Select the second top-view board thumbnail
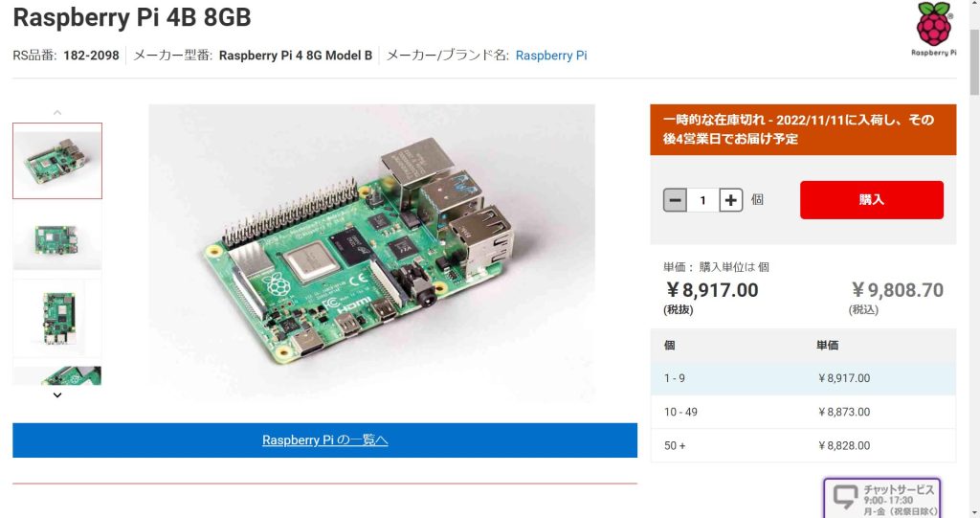 (x=57, y=240)
